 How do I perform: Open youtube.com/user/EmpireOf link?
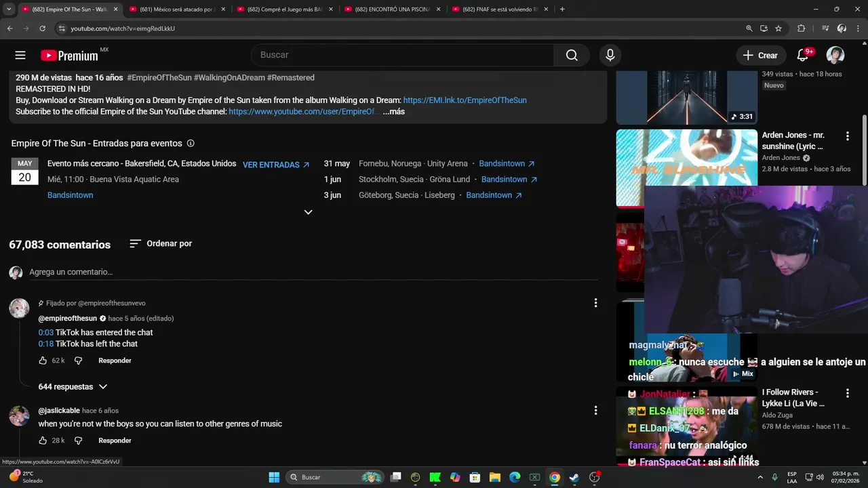(302, 112)
